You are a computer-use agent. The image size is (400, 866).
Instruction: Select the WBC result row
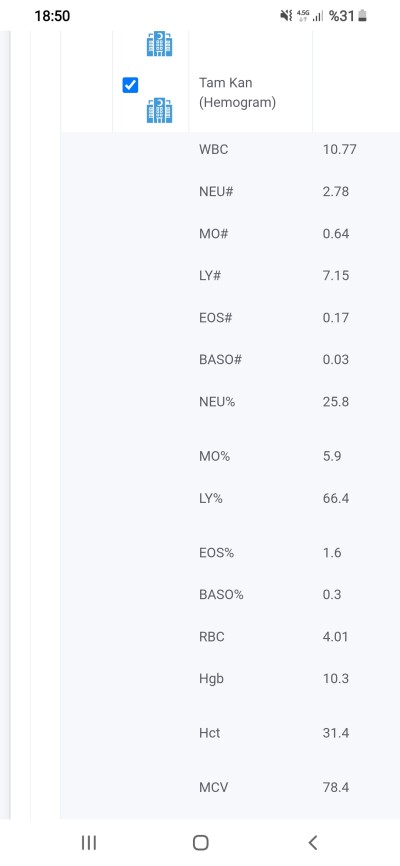pyautogui.click(x=230, y=150)
